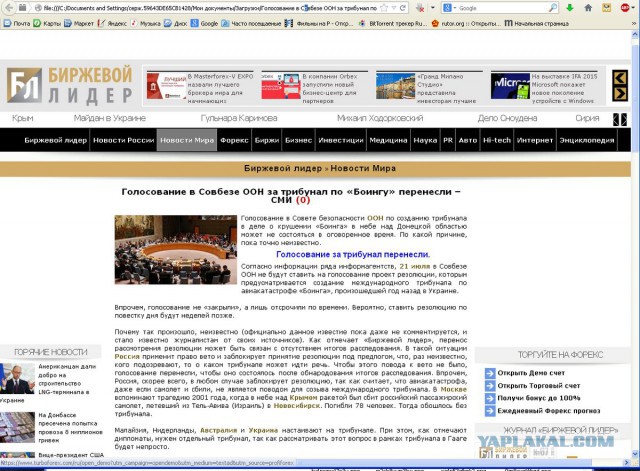
Task: Open the Часто посещаемые bookmark folder
Action: click(x=251, y=24)
